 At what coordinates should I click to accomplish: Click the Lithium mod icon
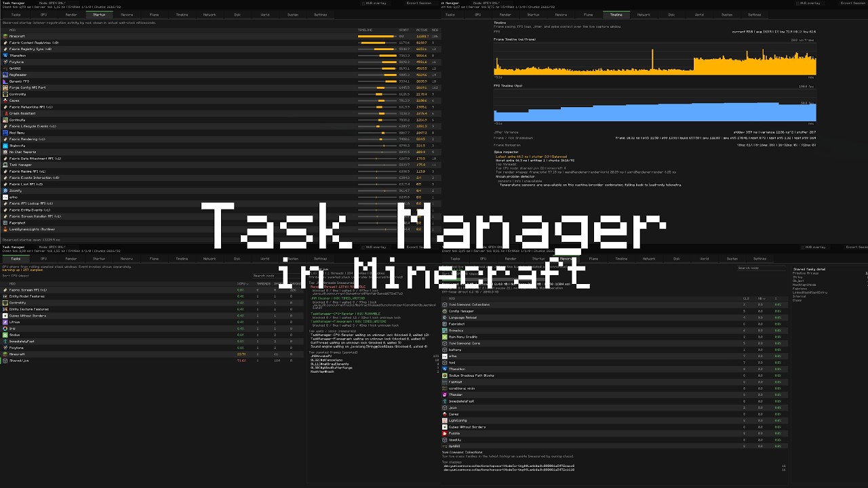coord(5,322)
